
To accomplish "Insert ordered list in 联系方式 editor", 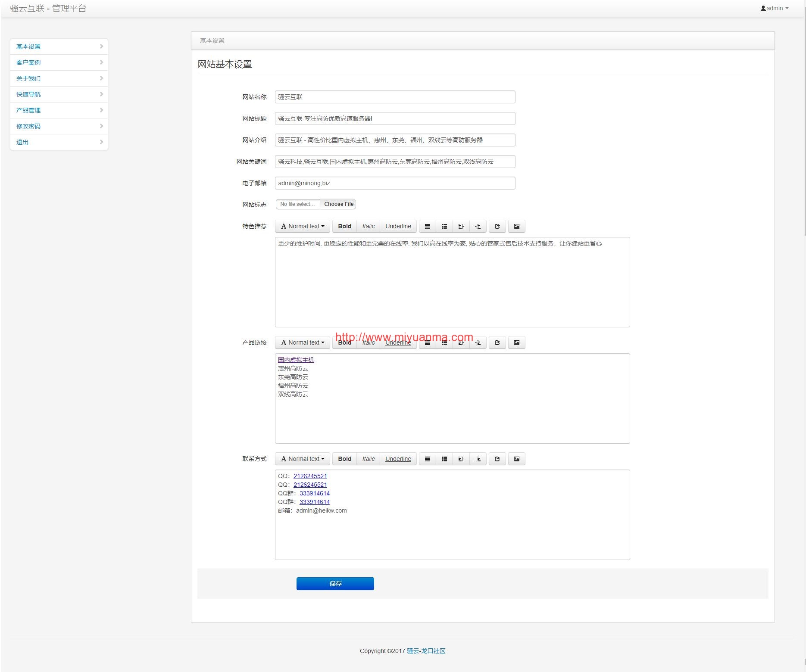I will (x=444, y=459).
